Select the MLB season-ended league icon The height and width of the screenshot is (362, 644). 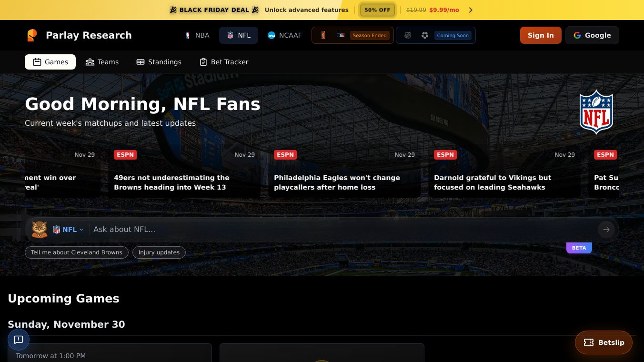pyautogui.click(x=341, y=35)
